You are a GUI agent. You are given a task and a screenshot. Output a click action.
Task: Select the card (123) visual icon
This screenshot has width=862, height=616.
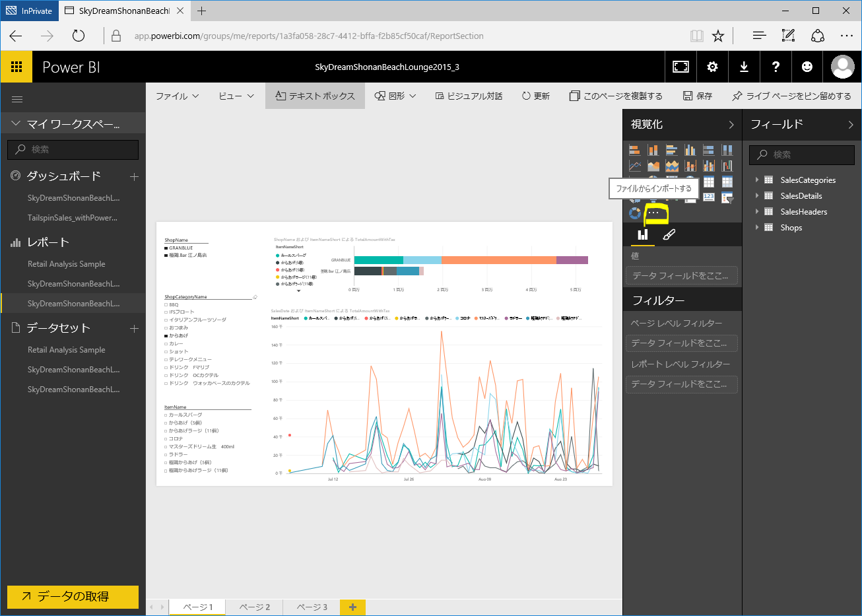[x=709, y=197]
